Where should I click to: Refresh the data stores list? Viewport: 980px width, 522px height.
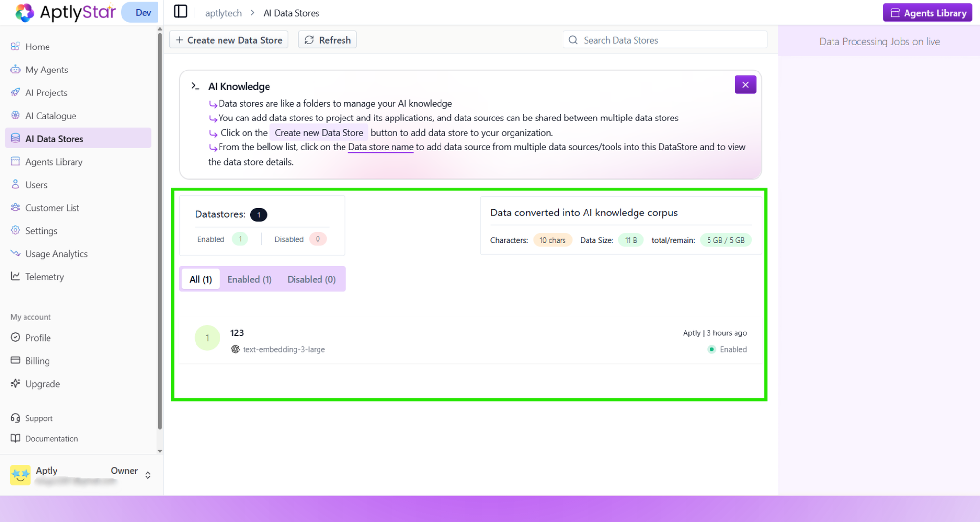tap(327, 40)
